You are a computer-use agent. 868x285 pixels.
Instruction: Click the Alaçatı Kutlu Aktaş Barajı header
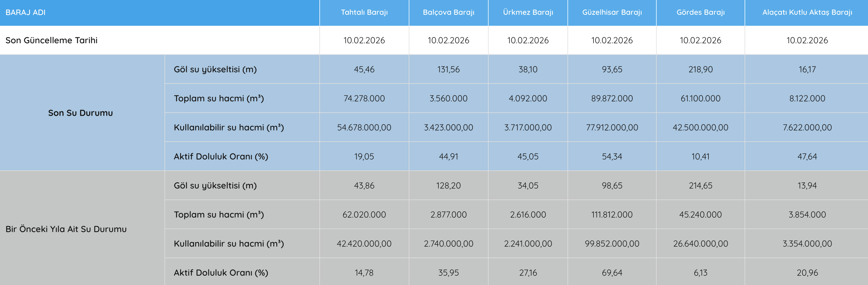pyautogui.click(x=807, y=12)
